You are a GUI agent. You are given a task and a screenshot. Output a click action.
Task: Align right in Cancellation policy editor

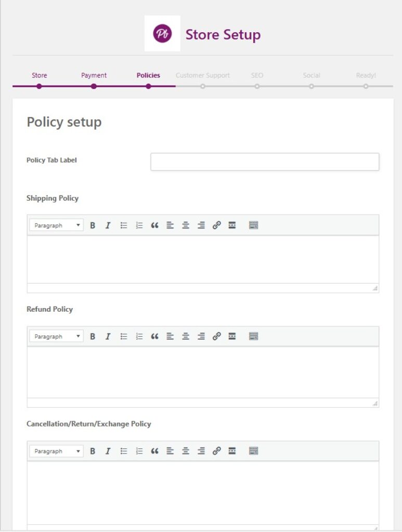tap(201, 451)
